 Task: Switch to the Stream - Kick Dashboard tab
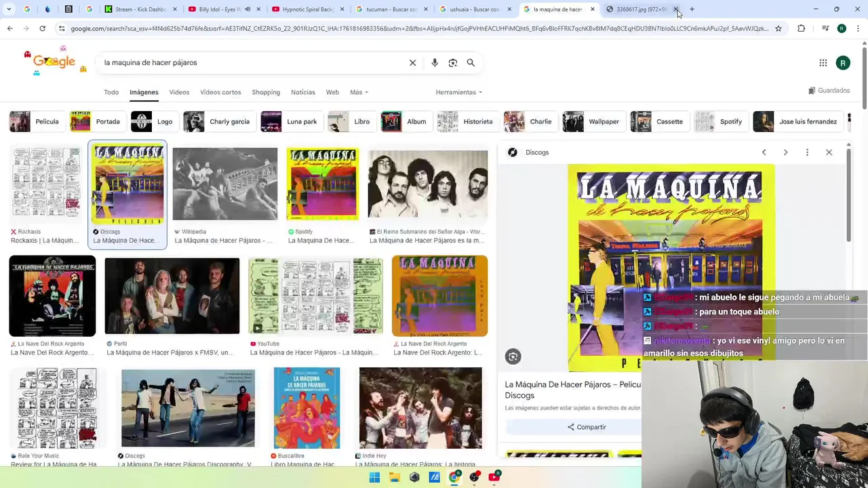140,9
